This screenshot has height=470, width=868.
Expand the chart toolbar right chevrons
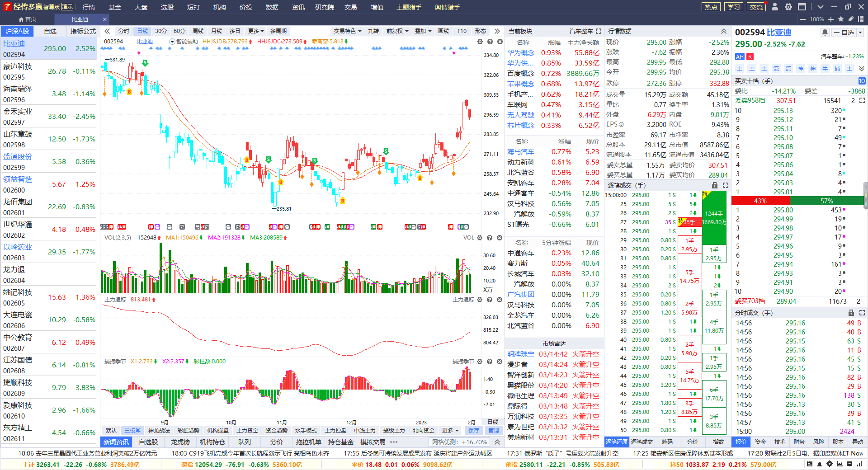point(497,31)
